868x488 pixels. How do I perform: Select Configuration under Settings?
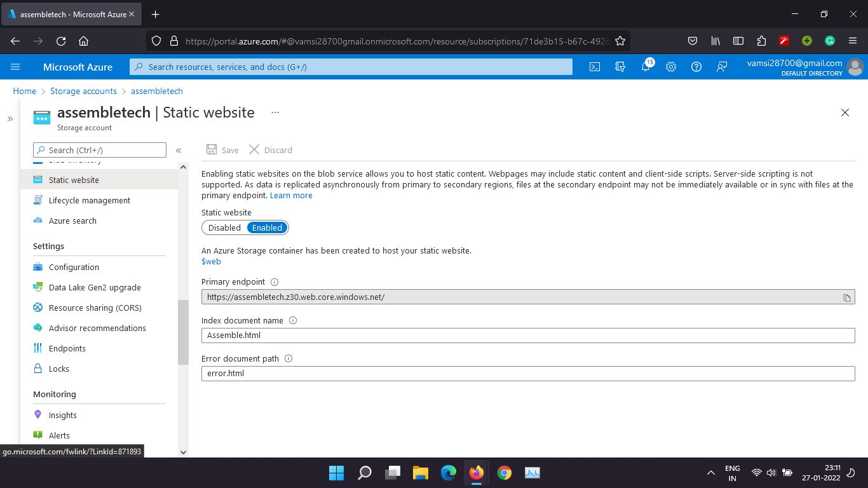click(x=72, y=267)
